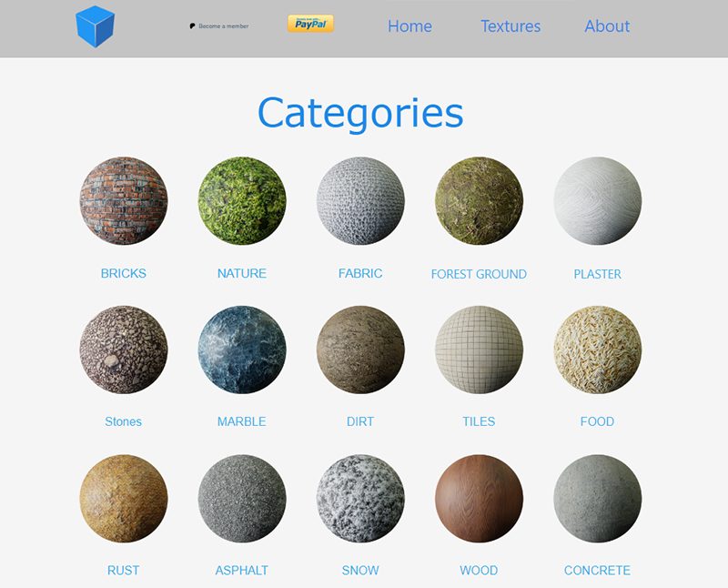The image size is (728, 588).
Task: Click the Stones category label
Action: pos(124,421)
